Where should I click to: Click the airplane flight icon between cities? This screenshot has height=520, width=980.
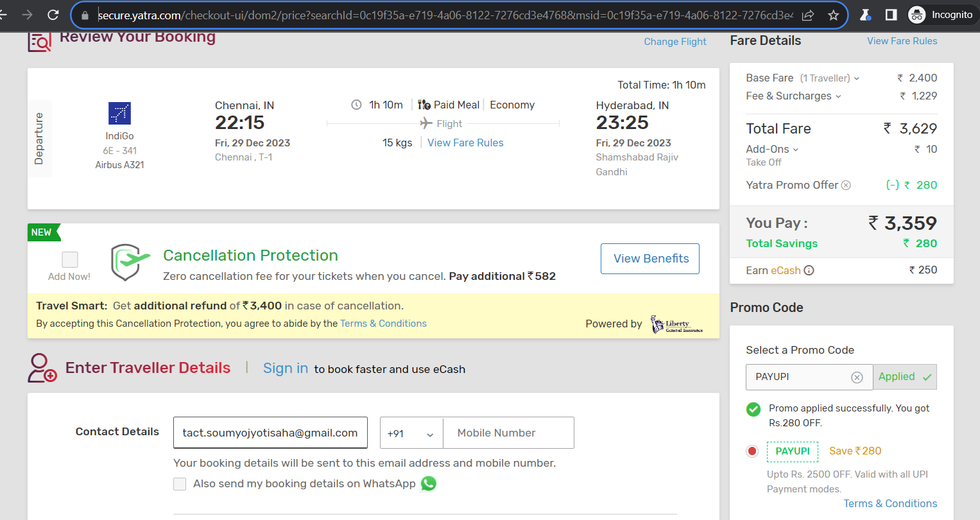coord(426,123)
